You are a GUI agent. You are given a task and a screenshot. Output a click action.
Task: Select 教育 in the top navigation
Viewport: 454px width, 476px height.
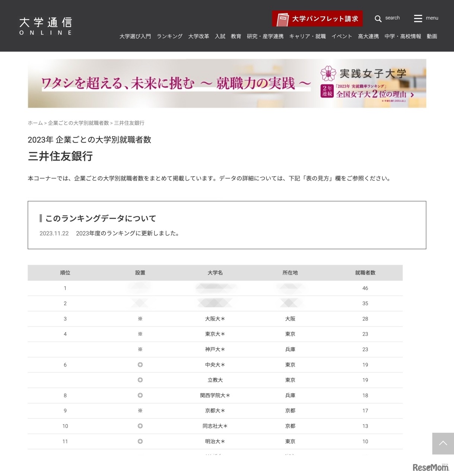coord(236,37)
